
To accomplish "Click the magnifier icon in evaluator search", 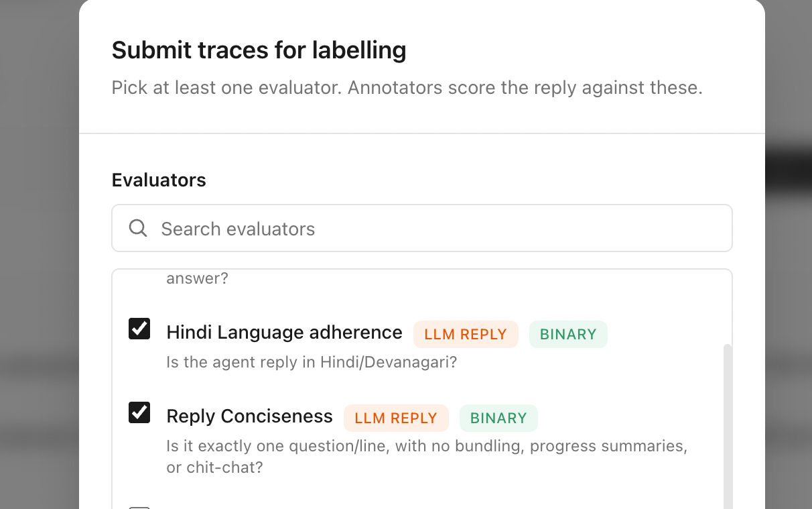I will 138,228.
